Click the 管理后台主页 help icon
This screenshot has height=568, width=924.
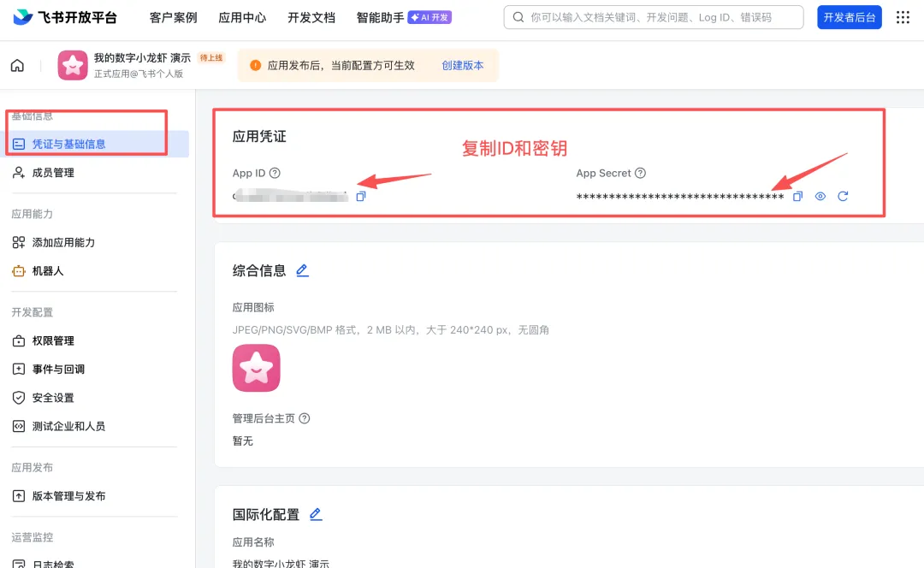[304, 418]
